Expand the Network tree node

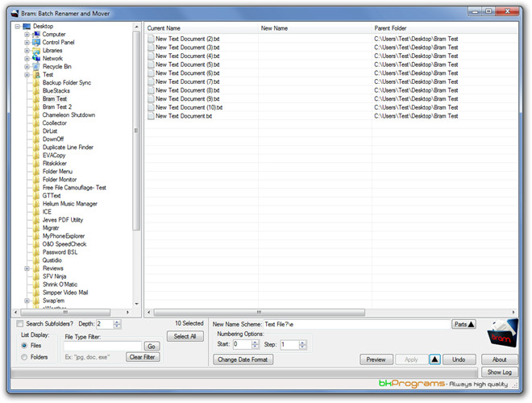click(27, 58)
